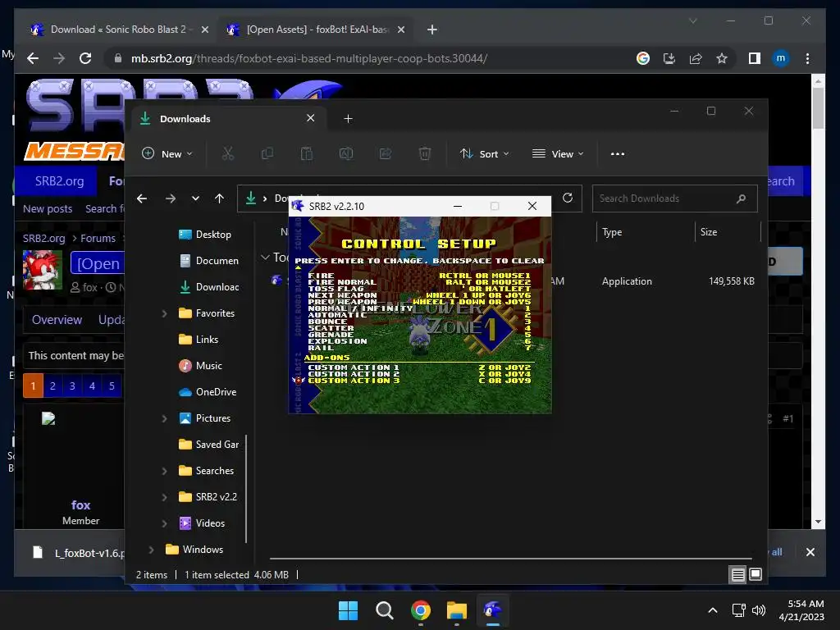Open fox member profile link
The width and height of the screenshot is (840, 630).
point(81,505)
